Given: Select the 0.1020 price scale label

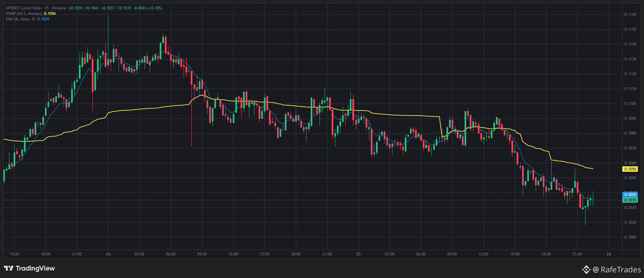Looking at the screenshot, I should [x=630, y=222].
